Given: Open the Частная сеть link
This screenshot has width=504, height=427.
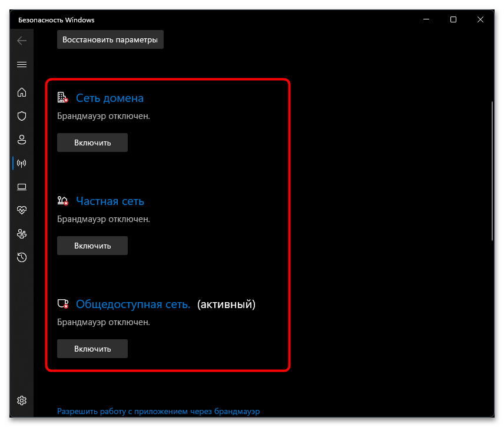Looking at the screenshot, I should (110, 201).
